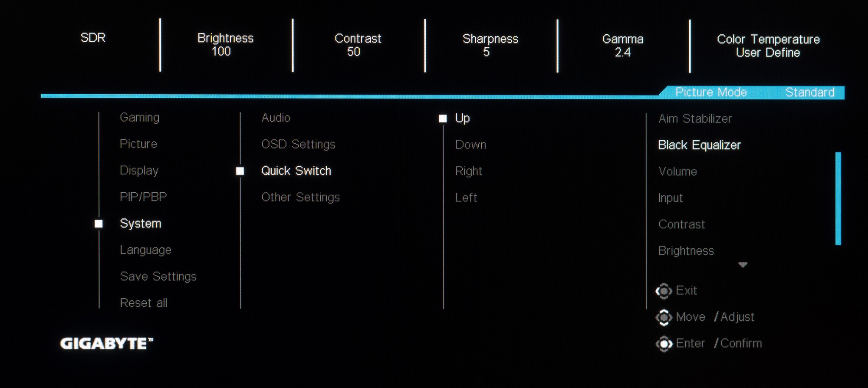Open the Picture menu category
Screen dimensions: 868x388
(138, 144)
